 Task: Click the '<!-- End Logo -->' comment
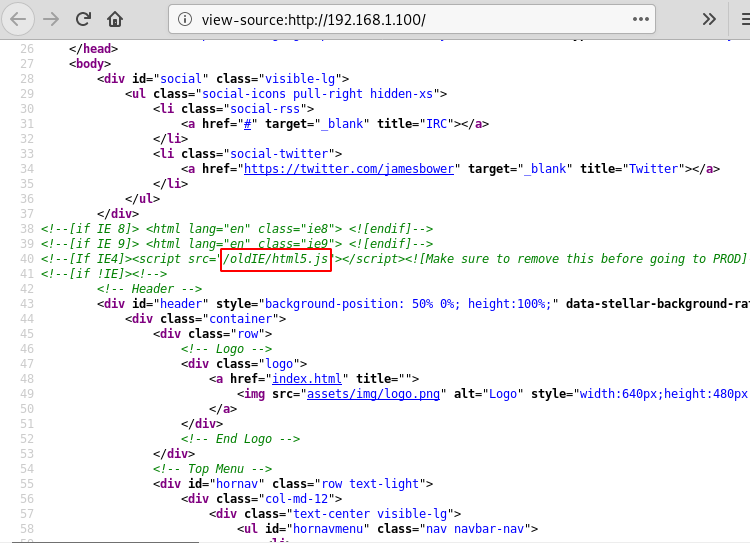pyautogui.click(x=240, y=439)
